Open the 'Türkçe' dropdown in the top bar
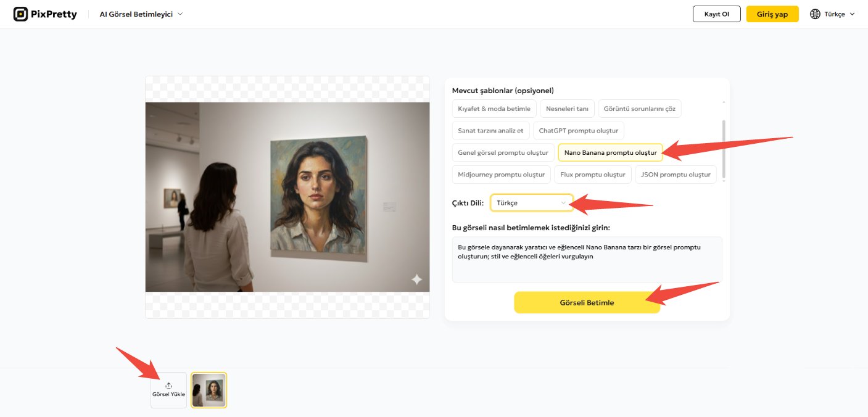The image size is (868, 417). pos(832,13)
